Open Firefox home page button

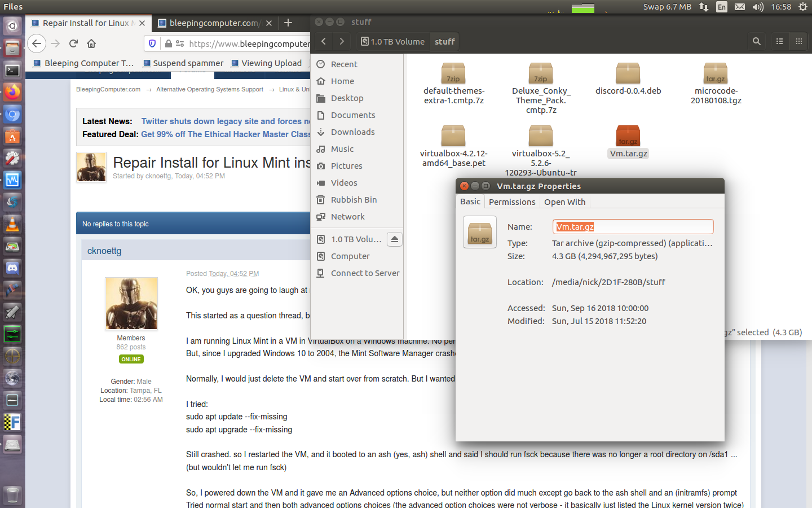(91, 43)
